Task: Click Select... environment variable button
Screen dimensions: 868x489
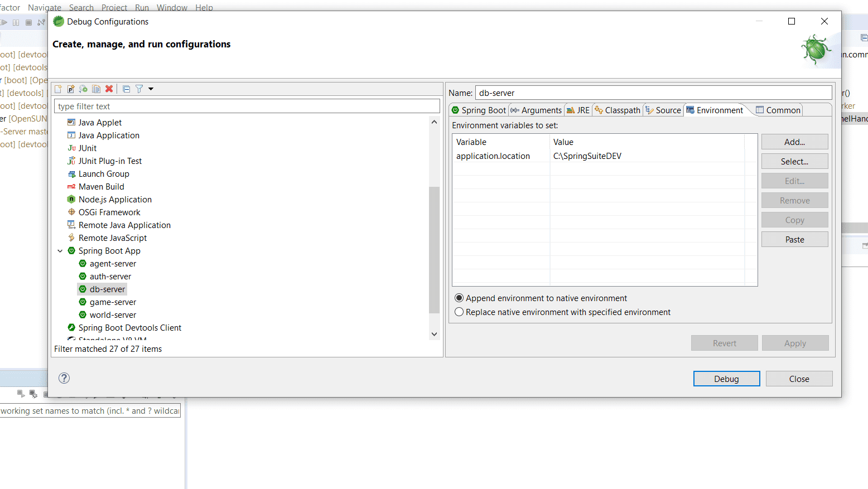Action: click(x=794, y=162)
